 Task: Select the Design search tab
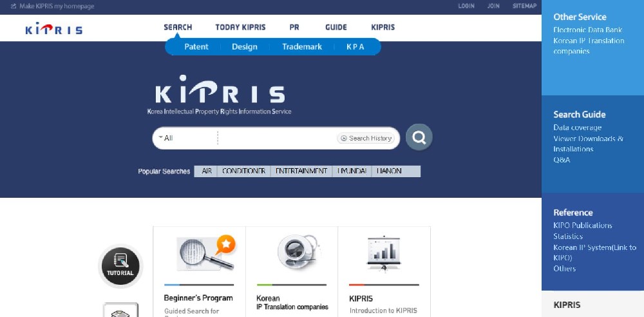(x=244, y=47)
